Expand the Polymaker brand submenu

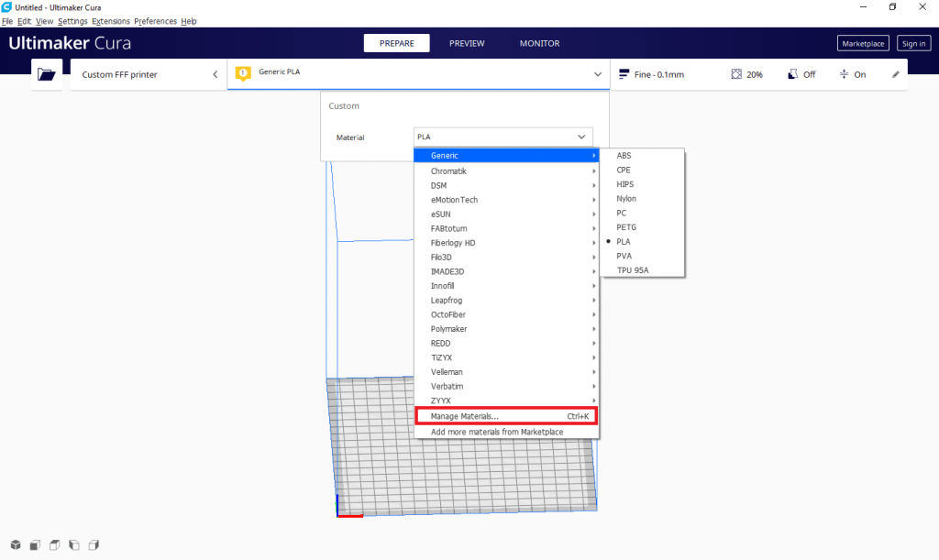506,329
